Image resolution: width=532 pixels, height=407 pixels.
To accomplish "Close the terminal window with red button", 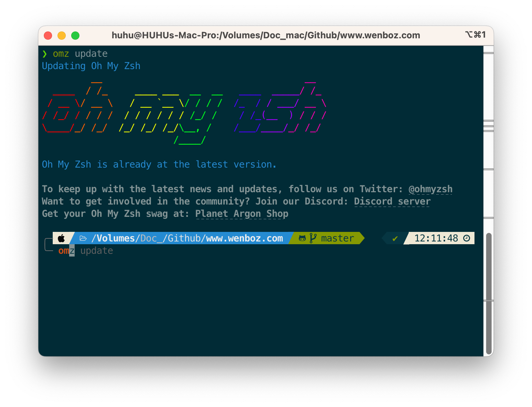I will click(x=48, y=36).
